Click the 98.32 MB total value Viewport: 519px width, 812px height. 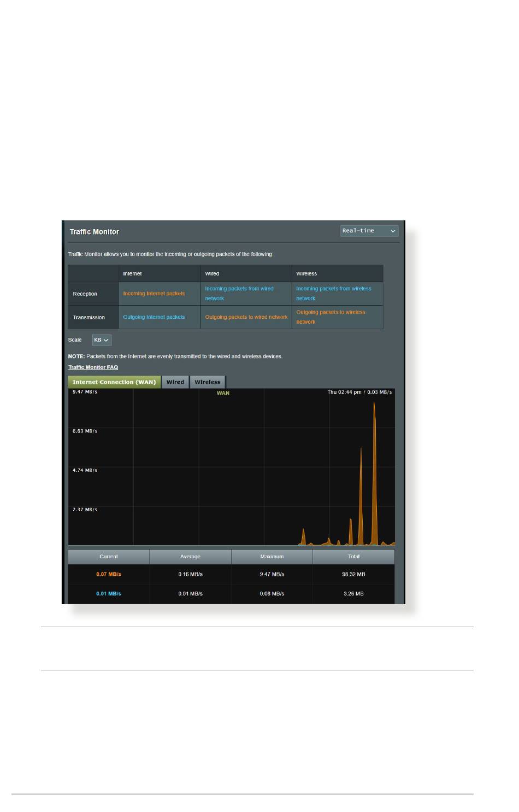(x=353, y=574)
